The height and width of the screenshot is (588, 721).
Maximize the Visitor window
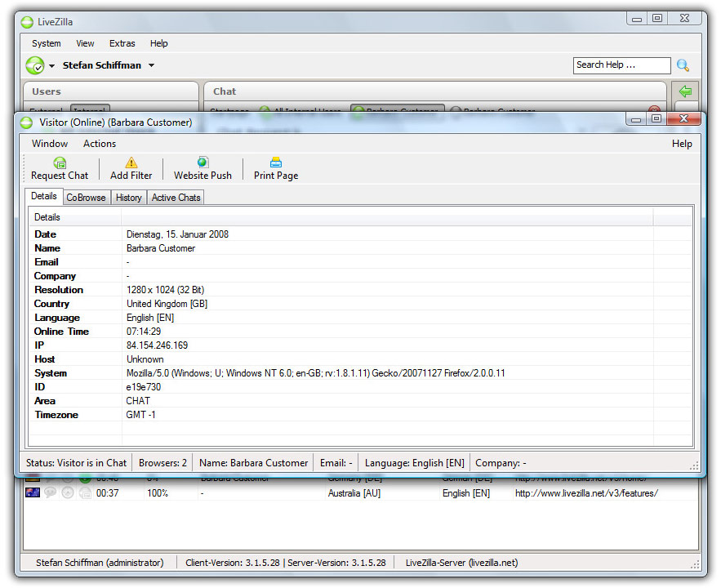coord(656,119)
